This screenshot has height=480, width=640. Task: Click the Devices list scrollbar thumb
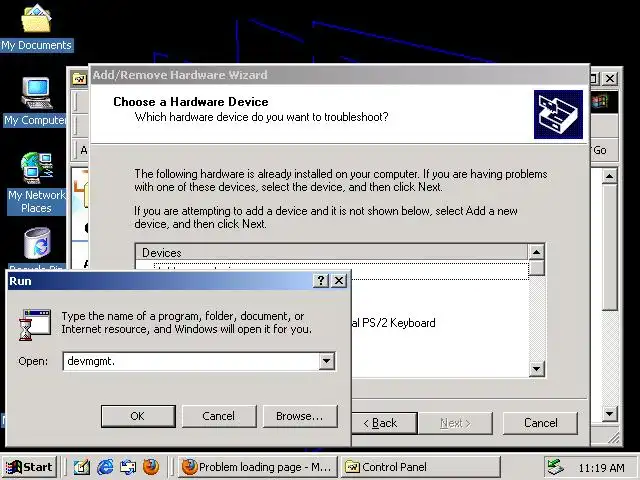(536, 268)
